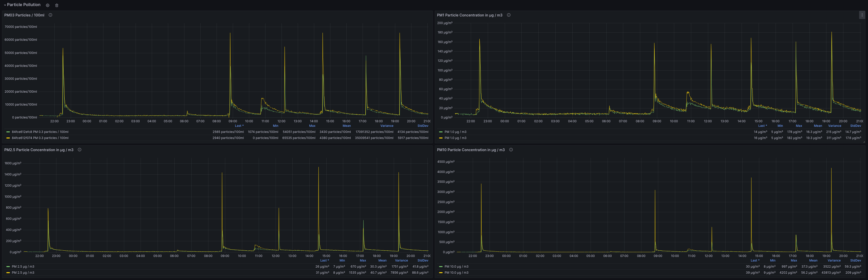
Task: Toggle the yellow PM 2.5 µg / m3 series
Action: click(x=23, y=273)
